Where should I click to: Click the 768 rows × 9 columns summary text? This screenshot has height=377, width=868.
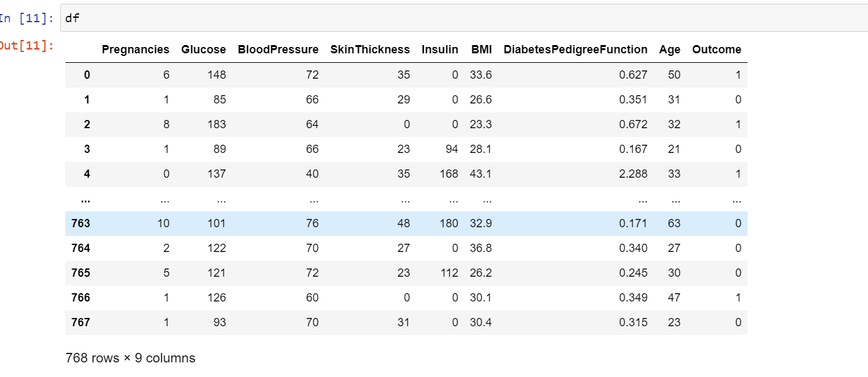(131, 358)
